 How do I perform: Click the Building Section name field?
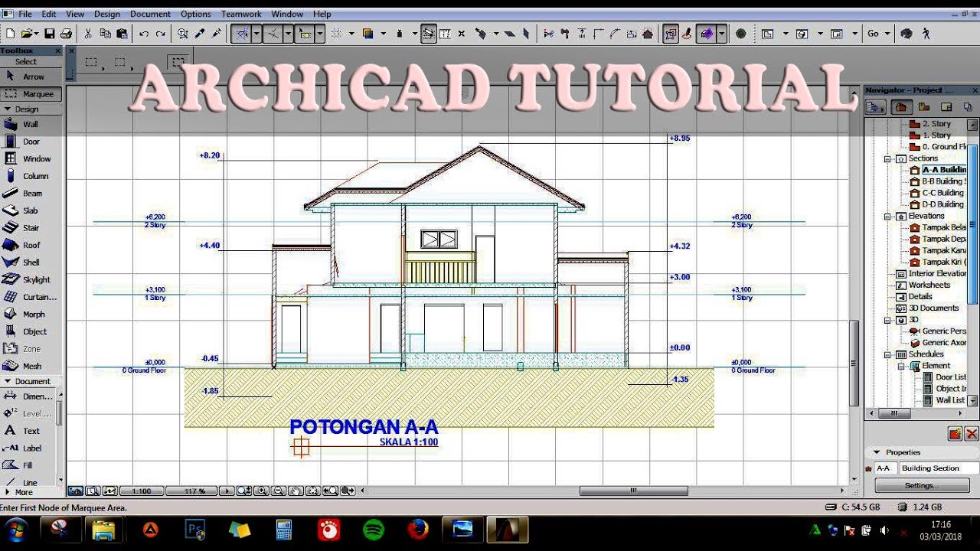939,468
